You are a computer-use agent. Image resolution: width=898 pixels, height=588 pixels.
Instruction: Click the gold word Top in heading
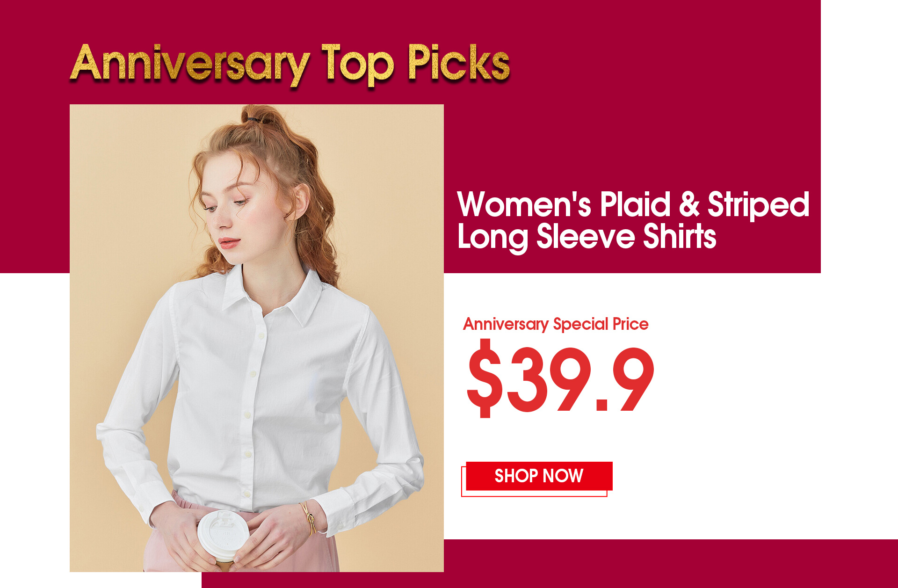coord(358,64)
